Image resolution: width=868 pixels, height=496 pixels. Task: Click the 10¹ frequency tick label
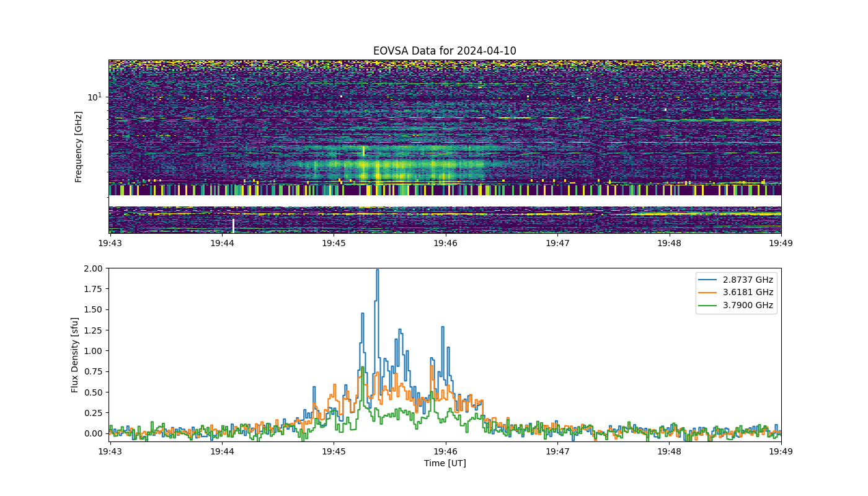pyautogui.click(x=94, y=97)
